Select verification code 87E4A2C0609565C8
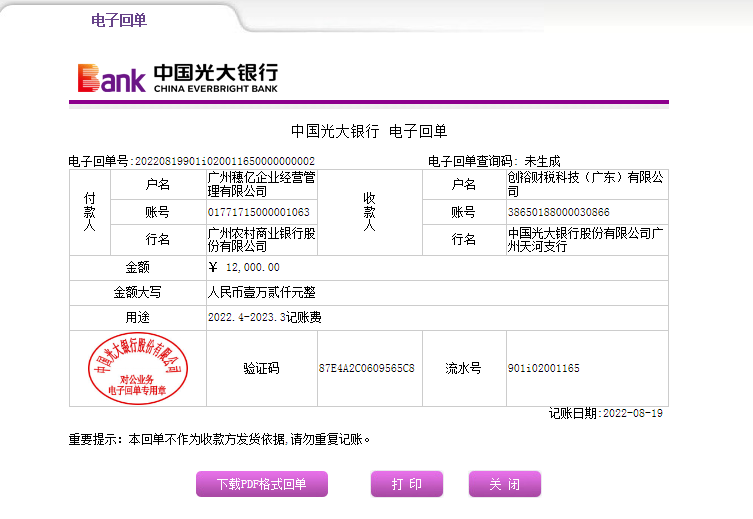The image size is (753, 519). 366,368
